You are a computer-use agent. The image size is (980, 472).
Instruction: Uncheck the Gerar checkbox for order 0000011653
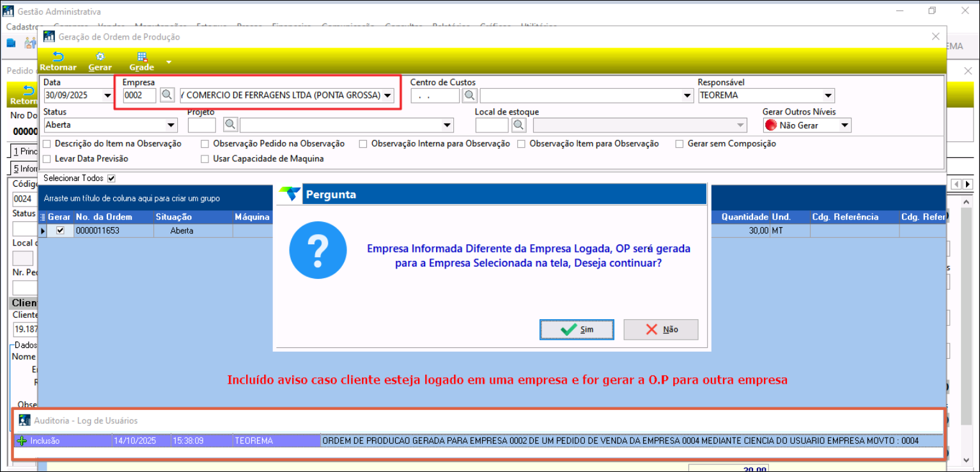(59, 230)
